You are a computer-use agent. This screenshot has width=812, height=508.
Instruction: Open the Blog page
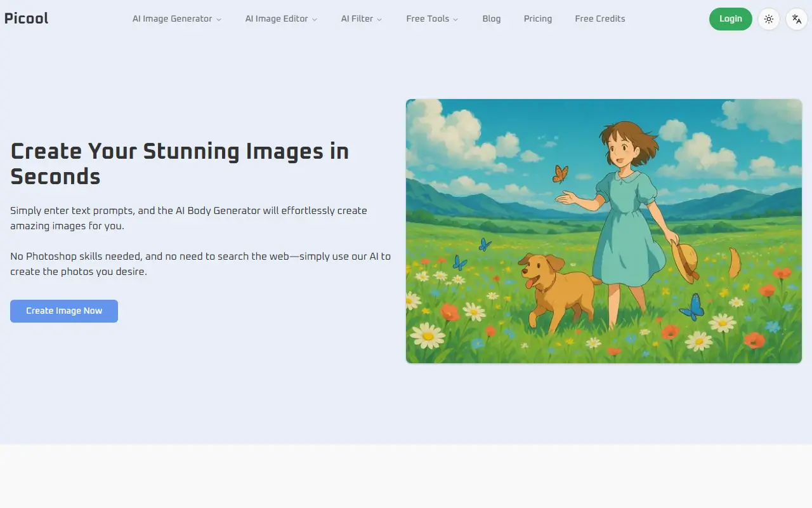coord(492,19)
